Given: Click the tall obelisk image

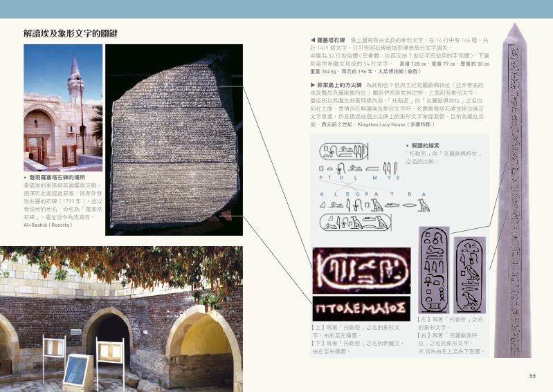Looking at the screenshot, I should coord(514,191).
